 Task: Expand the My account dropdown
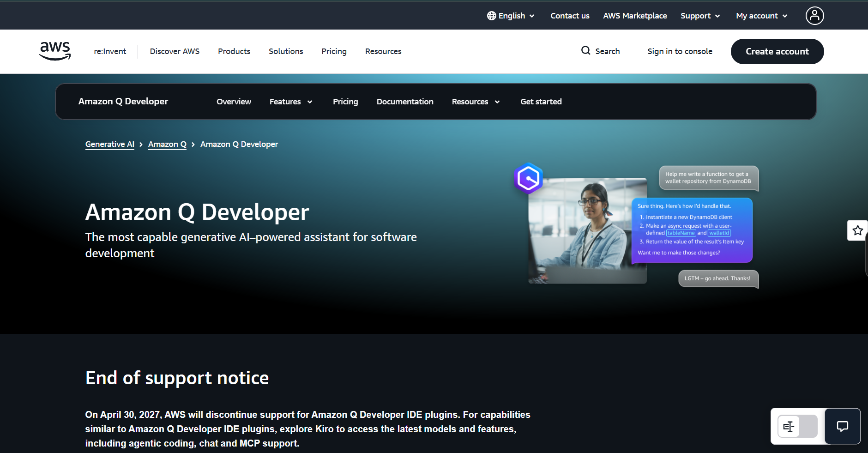pos(762,16)
